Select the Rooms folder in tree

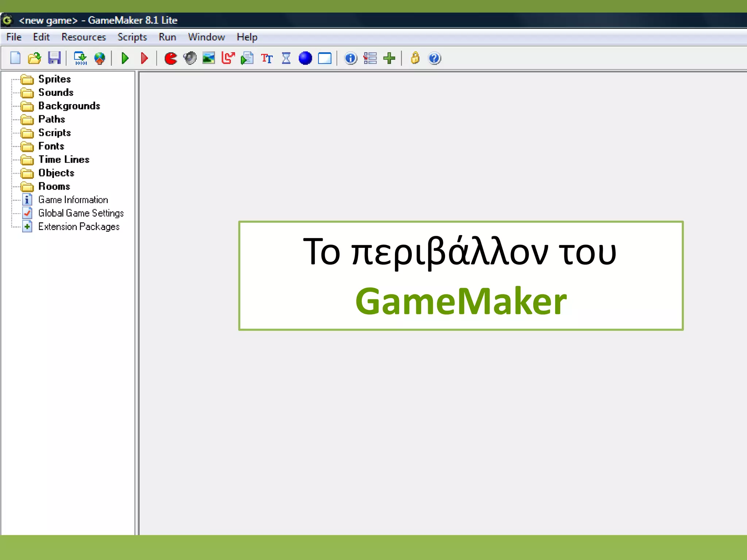54,186
